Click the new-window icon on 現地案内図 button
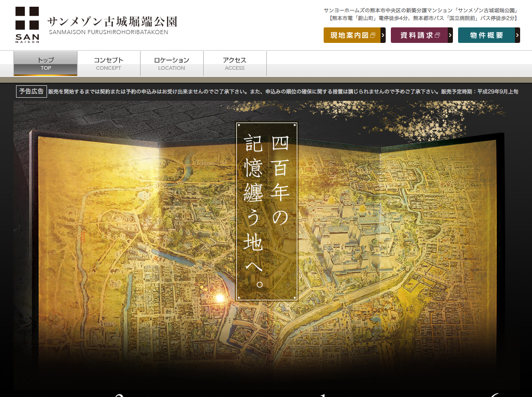532x397 pixels. point(373,36)
